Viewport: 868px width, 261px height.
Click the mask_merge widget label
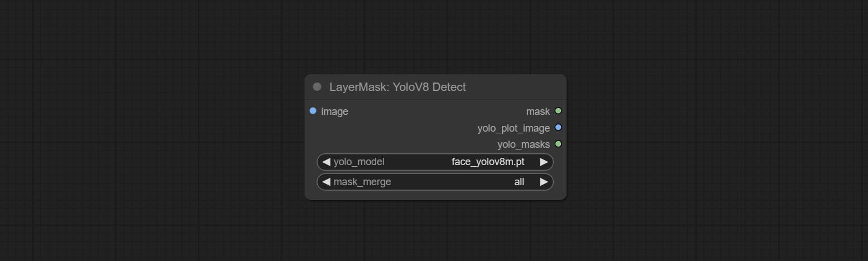coord(362,182)
